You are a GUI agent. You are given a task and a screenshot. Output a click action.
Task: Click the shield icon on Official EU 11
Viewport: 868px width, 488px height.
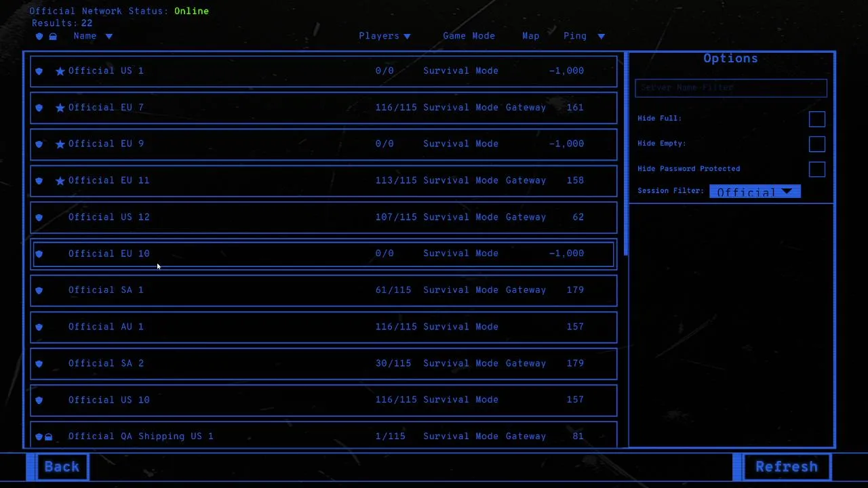[39, 181]
